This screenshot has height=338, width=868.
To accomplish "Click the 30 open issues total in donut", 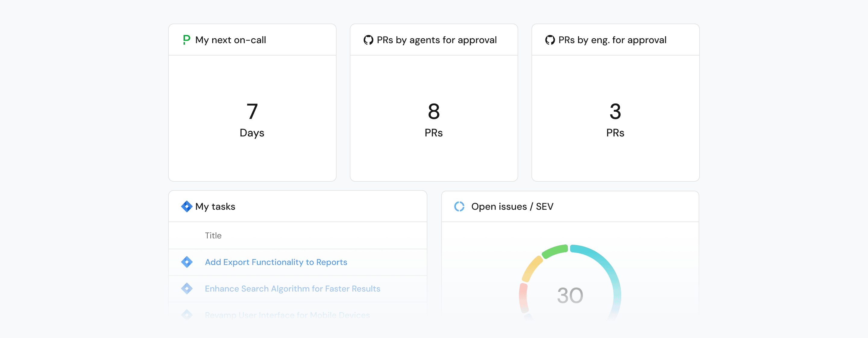I will click(570, 295).
